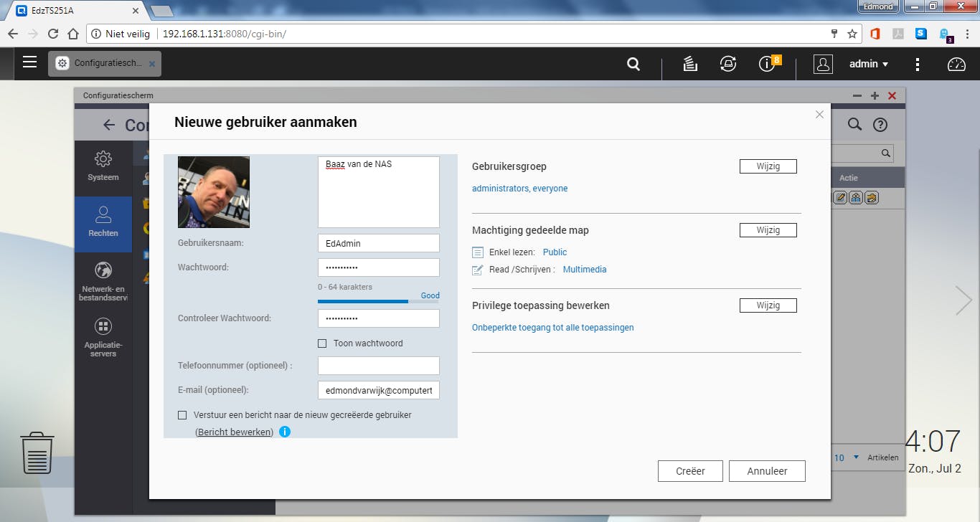Open the three-dot more options in QTS bar
This screenshot has height=522, width=980.
pos(918,64)
